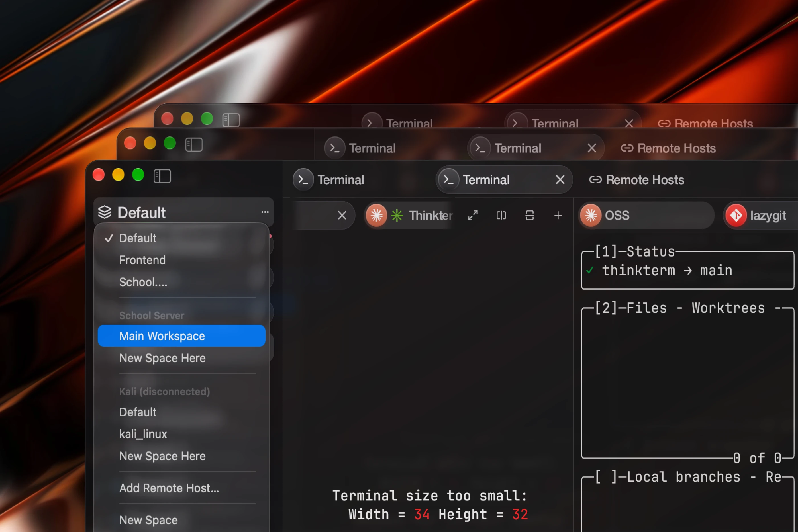Click the Files - Worktrees panel header
Screen dimensions: 798x532
680,308
